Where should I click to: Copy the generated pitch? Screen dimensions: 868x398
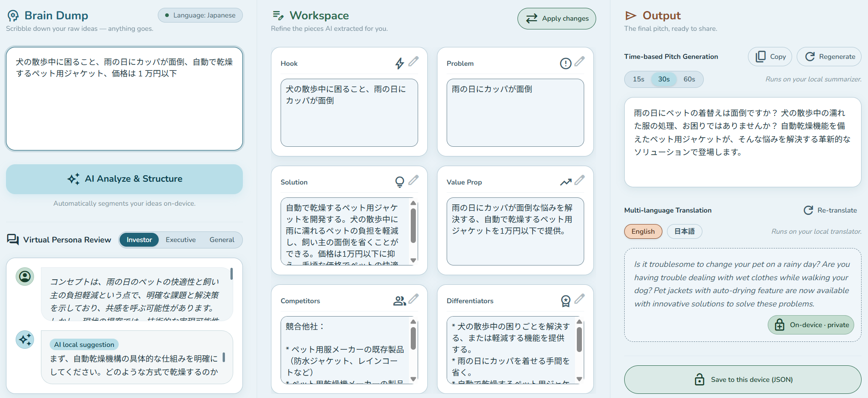(x=770, y=57)
